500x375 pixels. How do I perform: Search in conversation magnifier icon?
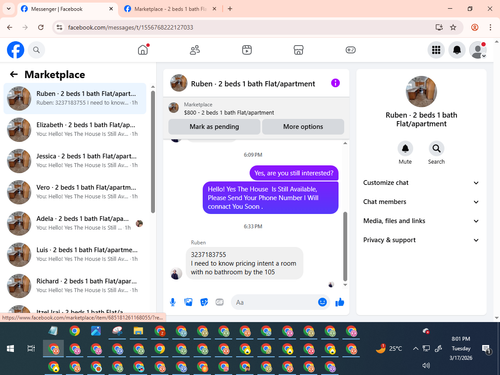coord(436,149)
